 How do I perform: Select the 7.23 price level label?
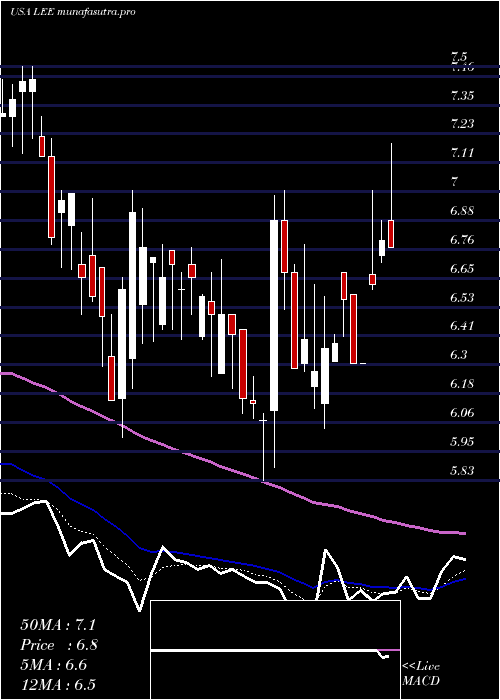(462, 124)
